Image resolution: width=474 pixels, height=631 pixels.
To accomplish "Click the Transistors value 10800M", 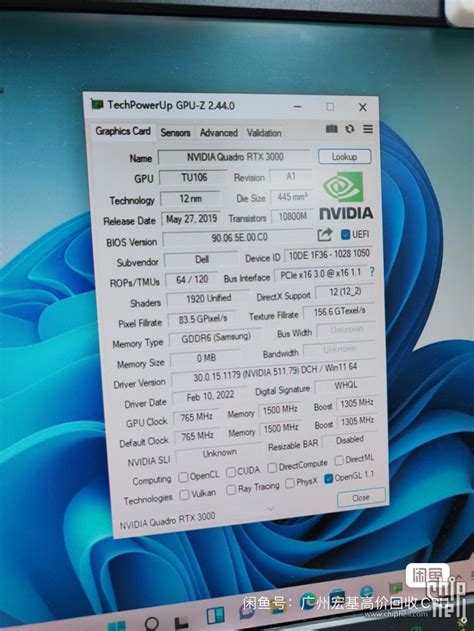I will click(293, 217).
